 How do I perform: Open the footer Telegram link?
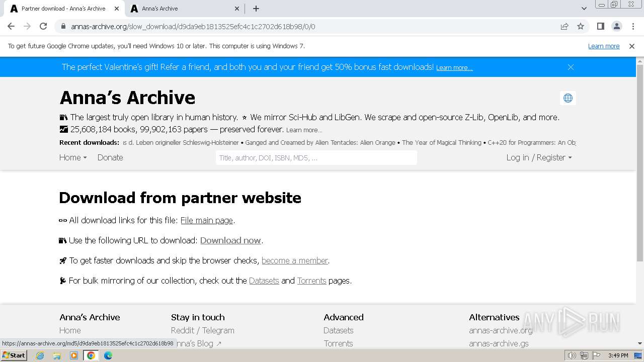(x=218, y=330)
